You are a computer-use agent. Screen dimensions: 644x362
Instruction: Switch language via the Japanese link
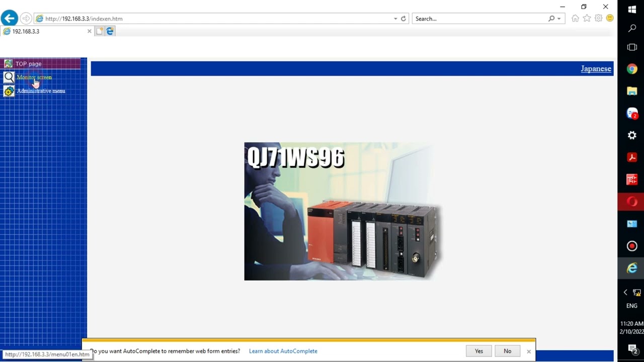(596, 69)
